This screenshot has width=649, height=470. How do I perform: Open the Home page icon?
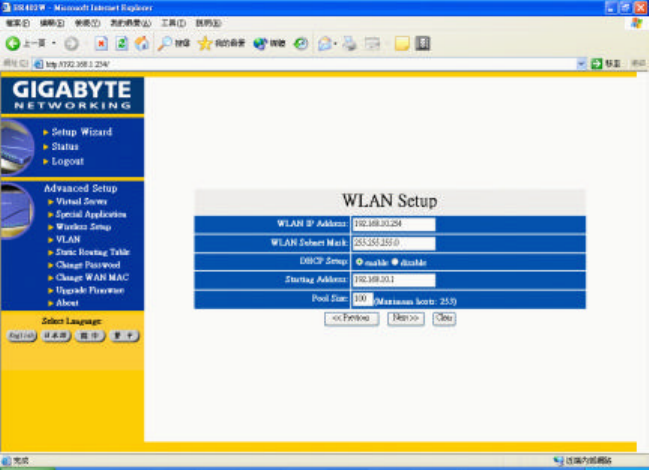point(142,43)
